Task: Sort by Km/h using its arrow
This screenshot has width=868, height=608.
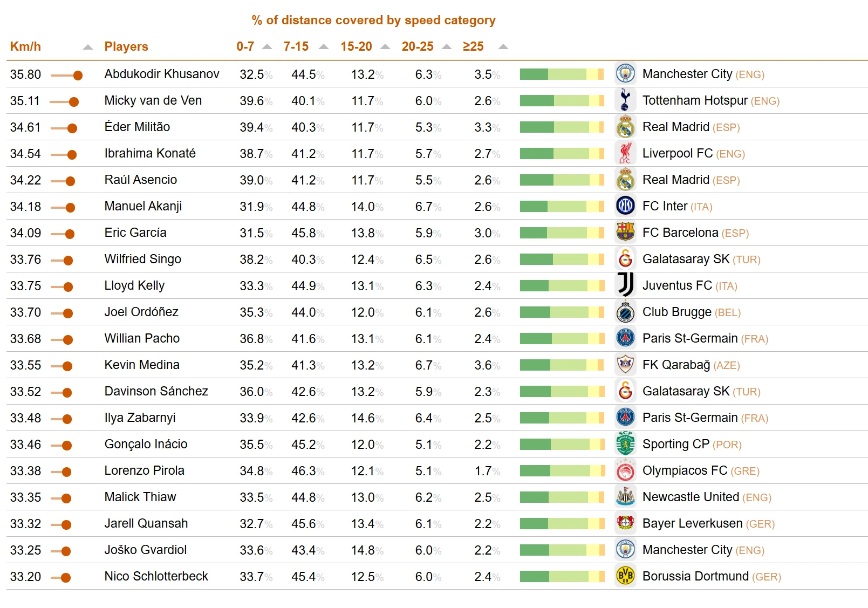Action: (88, 47)
